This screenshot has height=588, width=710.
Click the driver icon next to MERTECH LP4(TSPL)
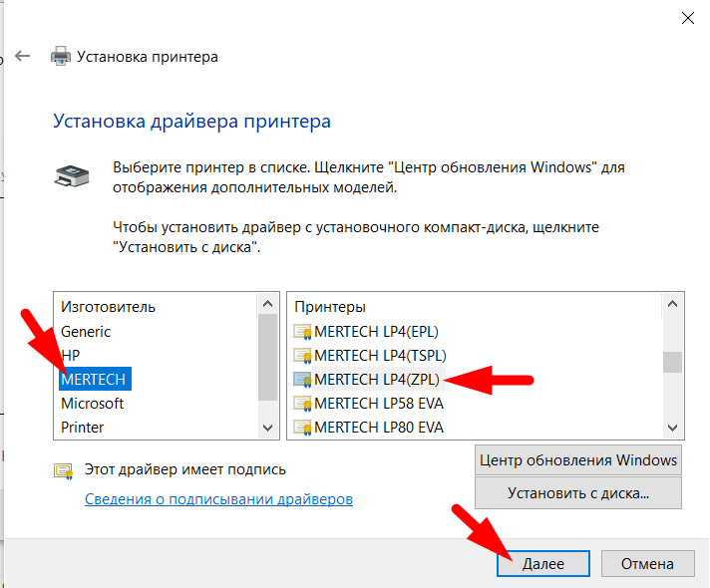coord(302,355)
